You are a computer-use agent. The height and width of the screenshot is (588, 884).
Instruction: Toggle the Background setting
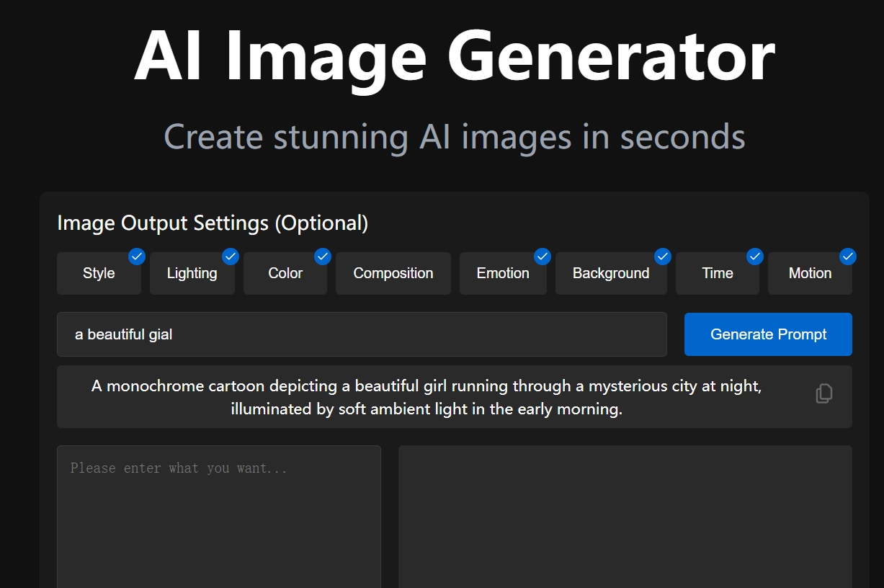(611, 273)
